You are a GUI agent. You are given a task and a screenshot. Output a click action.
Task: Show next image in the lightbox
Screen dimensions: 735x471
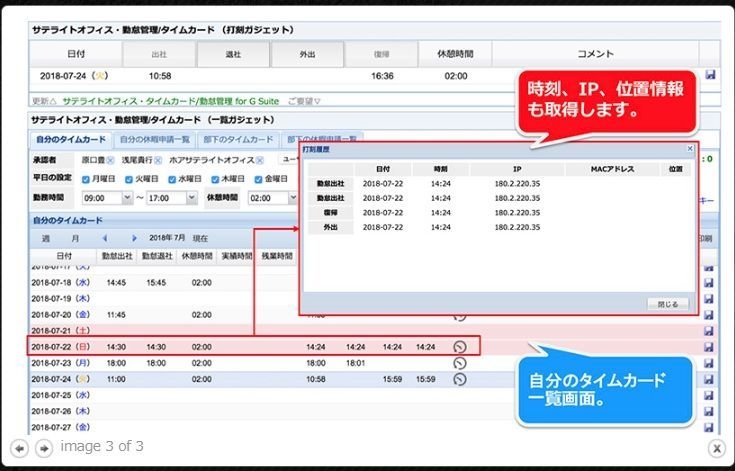[44, 449]
